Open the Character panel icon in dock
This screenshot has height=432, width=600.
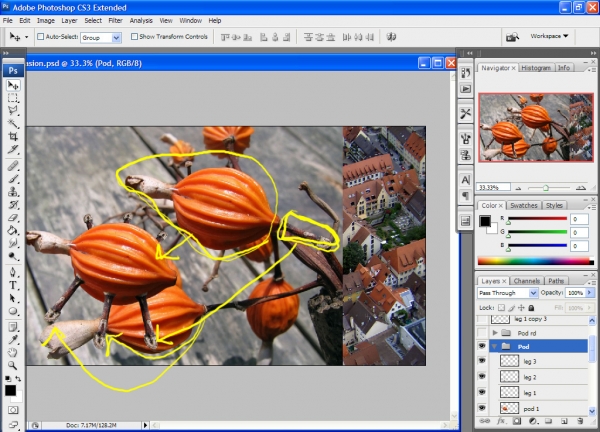pyautogui.click(x=466, y=180)
